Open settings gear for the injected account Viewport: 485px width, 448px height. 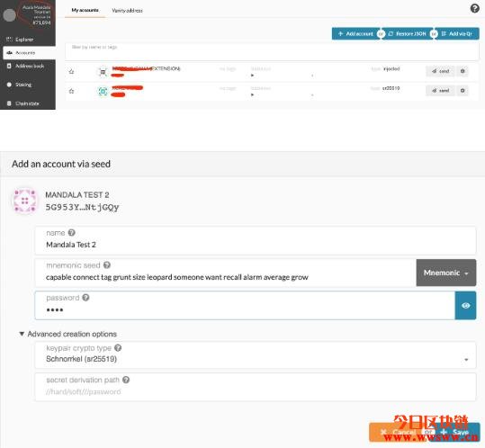pos(463,71)
